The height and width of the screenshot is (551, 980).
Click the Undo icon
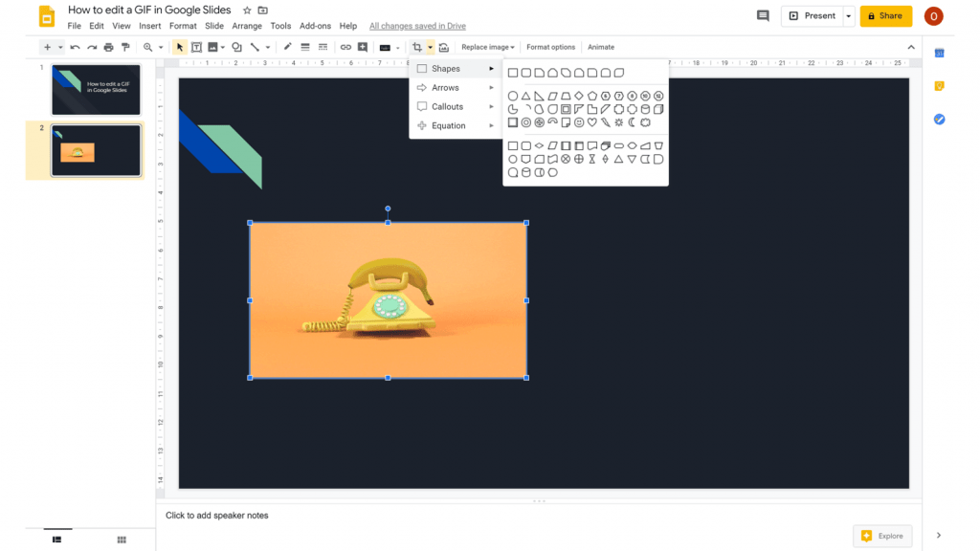pos(74,47)
